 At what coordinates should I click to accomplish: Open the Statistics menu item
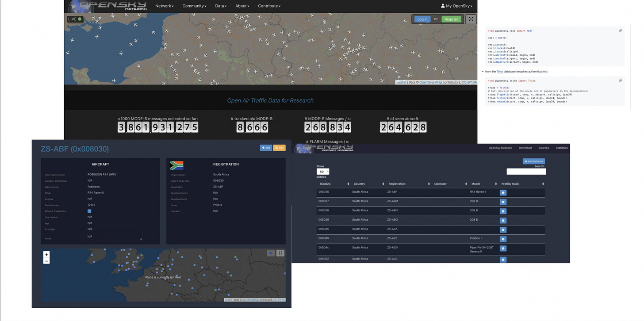562,148
